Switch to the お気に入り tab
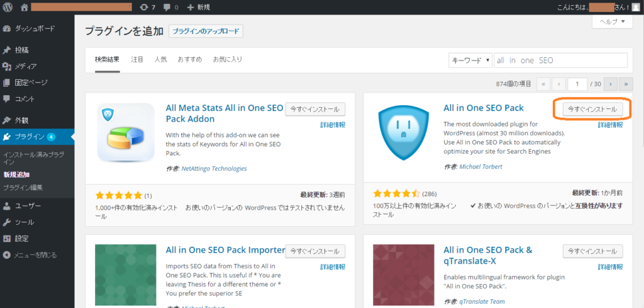This screenshot has width=644, height=308. [228, 60]
